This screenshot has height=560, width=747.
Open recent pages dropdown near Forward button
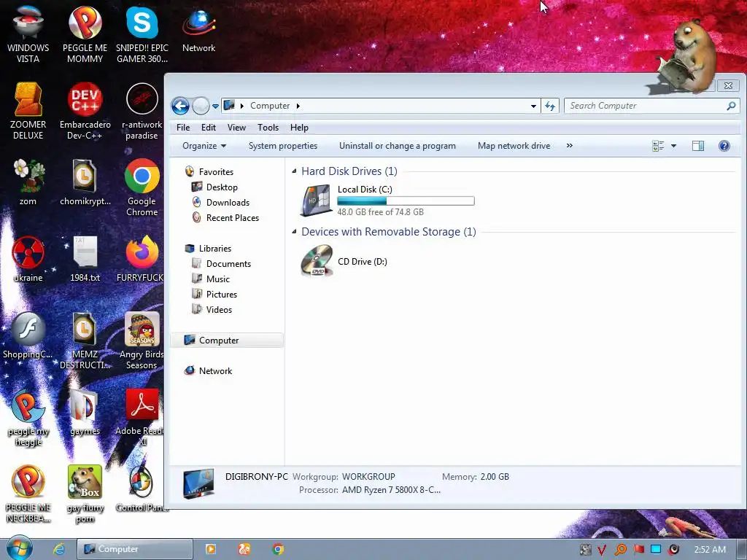(x=215, y=106)
